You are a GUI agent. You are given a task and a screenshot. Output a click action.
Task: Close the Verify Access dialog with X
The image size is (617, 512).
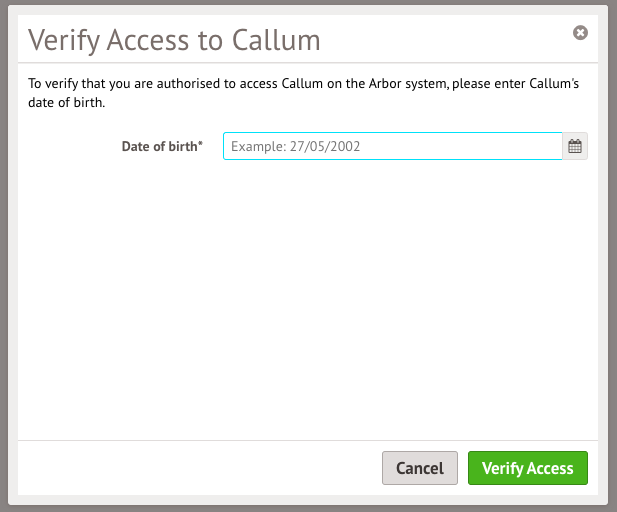click(x=580, y=33)
